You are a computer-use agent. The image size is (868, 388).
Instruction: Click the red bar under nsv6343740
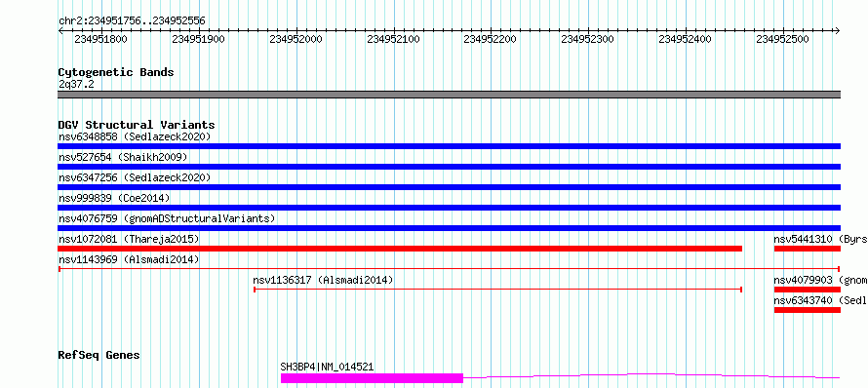click(x=808, y=310)
